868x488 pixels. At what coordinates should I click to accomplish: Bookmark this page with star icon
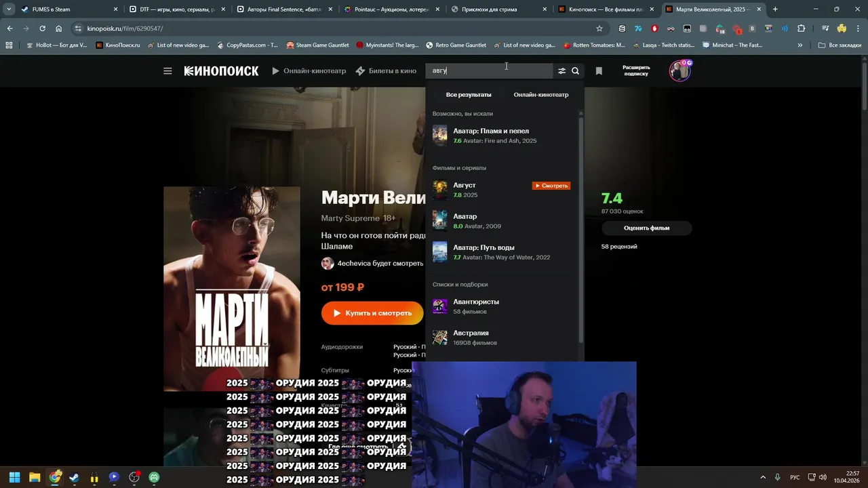[x=599, y=28]
